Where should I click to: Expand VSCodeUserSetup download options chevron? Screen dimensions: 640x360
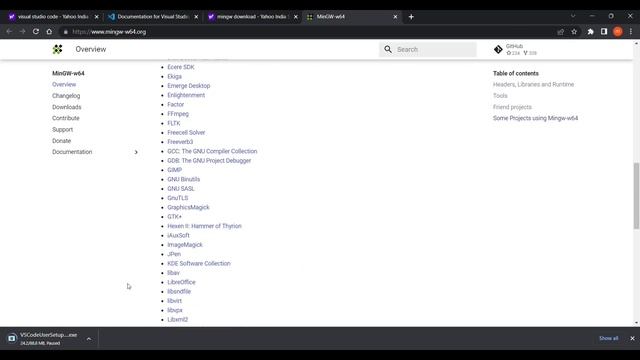click(x=89, y=339)
